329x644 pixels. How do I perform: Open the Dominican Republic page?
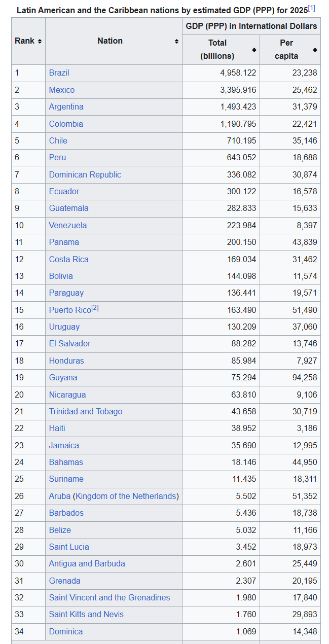pos(85,174)
